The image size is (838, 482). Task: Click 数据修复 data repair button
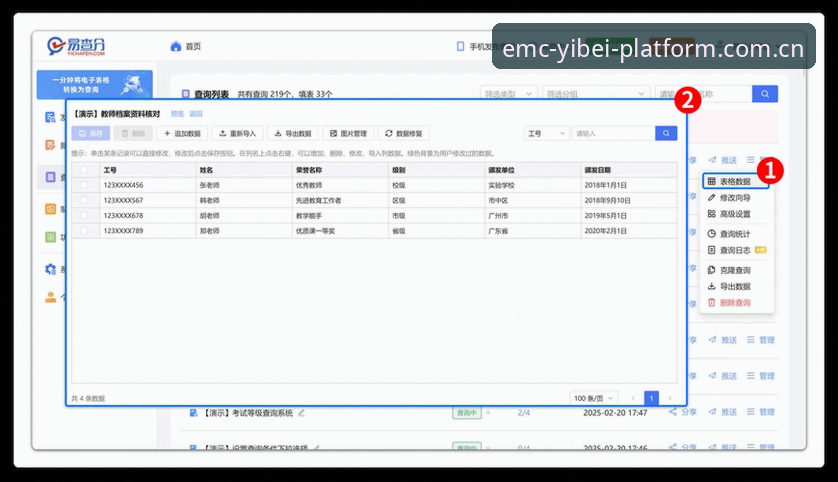(x=404, y=133)
